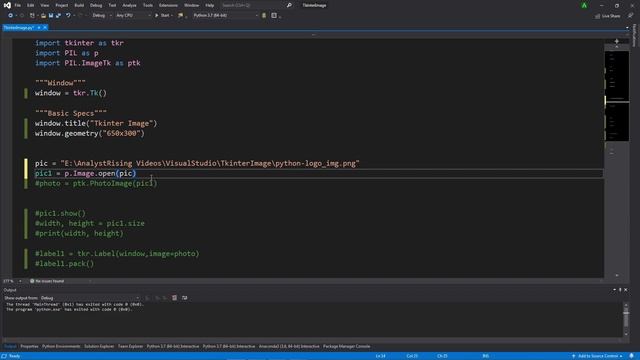Switch to the Anaconda3 Interactive tab
640x360 pixels.
coord(289,347)
